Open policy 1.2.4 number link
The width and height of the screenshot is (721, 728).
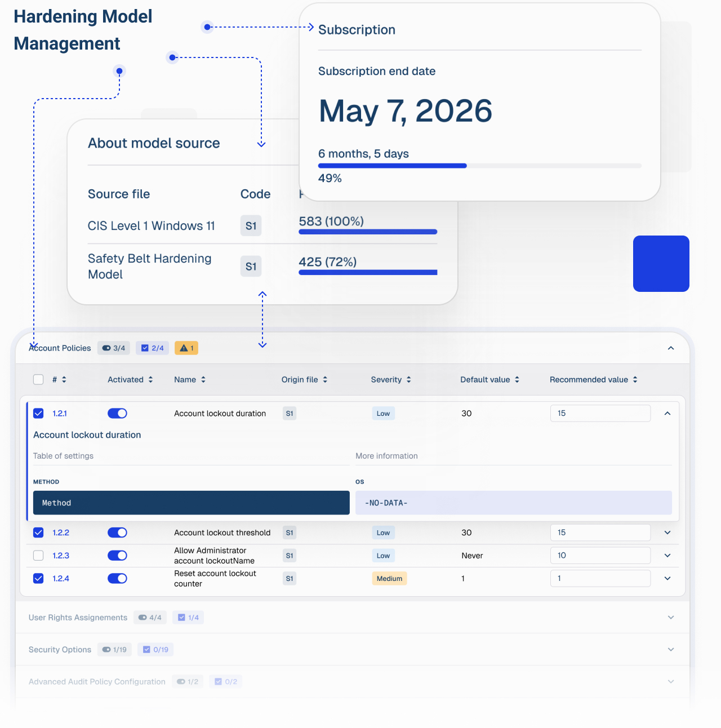tap(61, 579)
